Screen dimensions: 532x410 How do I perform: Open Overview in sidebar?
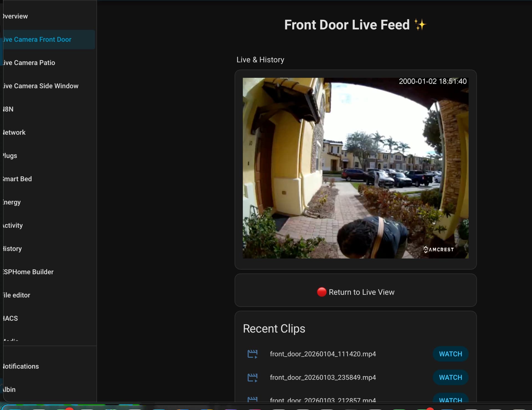16,16
